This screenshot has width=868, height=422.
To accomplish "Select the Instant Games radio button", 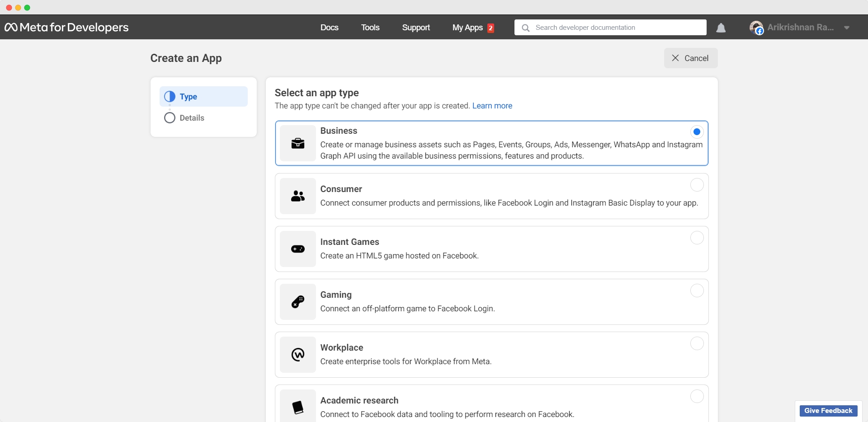I will tap(697, 238).
